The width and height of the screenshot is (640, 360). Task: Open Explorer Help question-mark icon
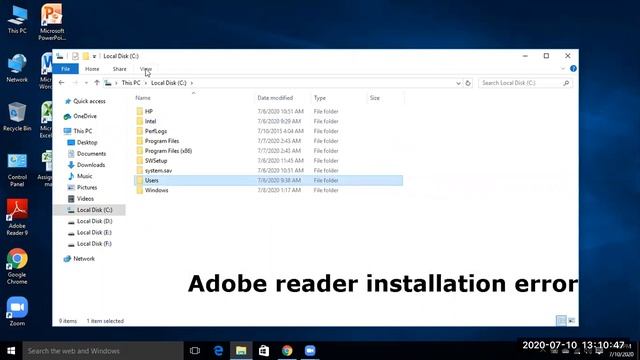coord(573,69)
